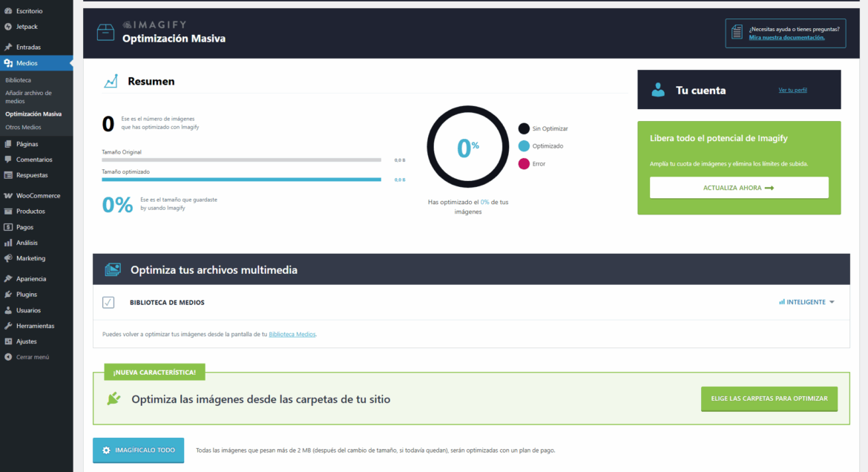The image size is (868, 472).
Task: Click the Marketing megaphone icon
Action: pos(8,258)
